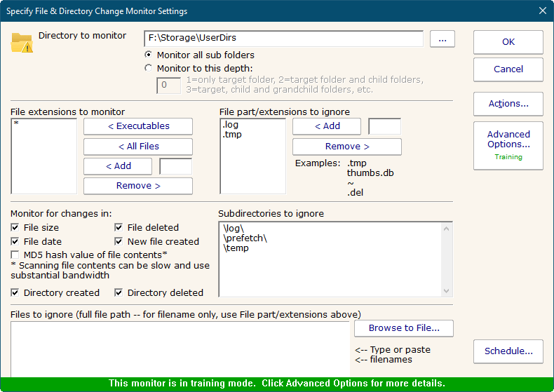Open the Actions dialog
Screen dimensions: 554x392
coord(508,104)
